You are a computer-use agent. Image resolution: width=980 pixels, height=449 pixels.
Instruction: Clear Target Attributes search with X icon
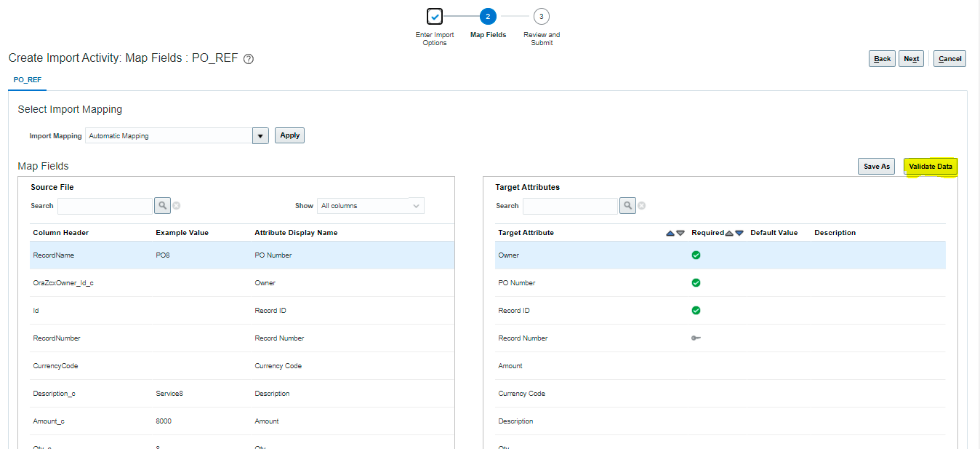(x=642, y=206)
